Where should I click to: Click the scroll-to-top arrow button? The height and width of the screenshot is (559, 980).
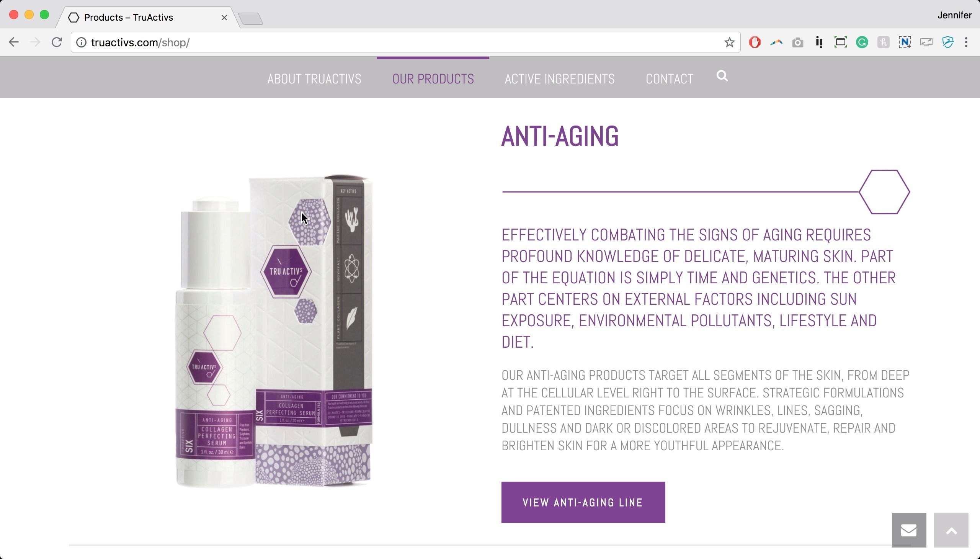(x=951, y=530)
